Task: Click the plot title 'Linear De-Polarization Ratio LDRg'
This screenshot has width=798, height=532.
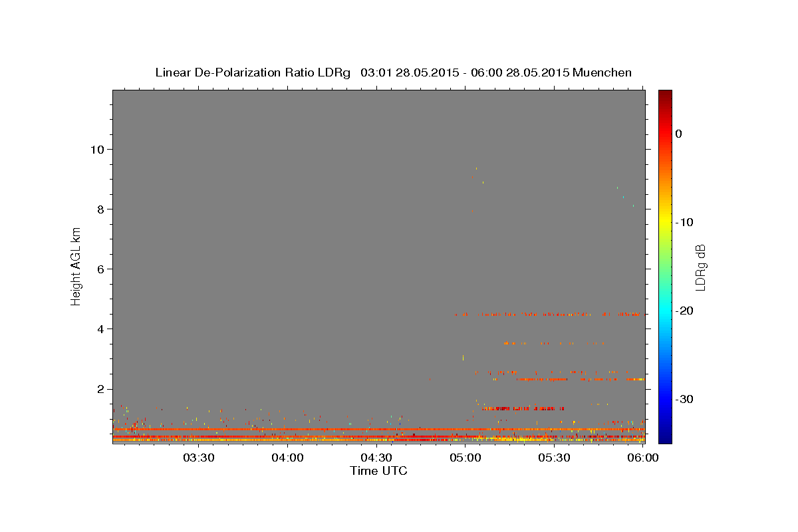Action: 253,72
